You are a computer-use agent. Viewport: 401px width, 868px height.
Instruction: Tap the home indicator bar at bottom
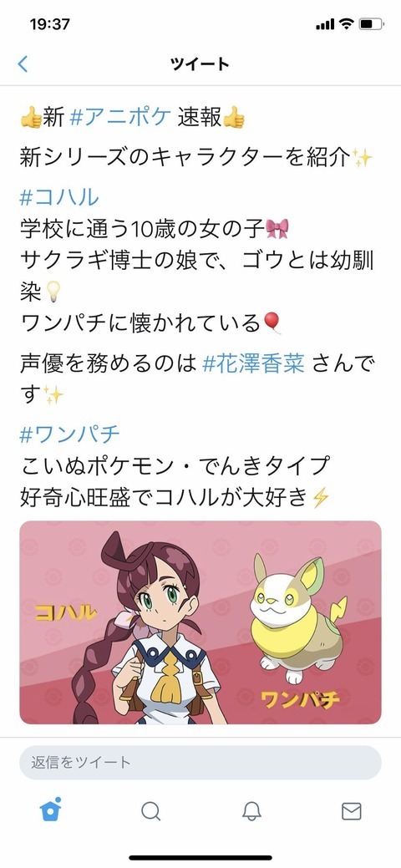[x=200, y=858]
